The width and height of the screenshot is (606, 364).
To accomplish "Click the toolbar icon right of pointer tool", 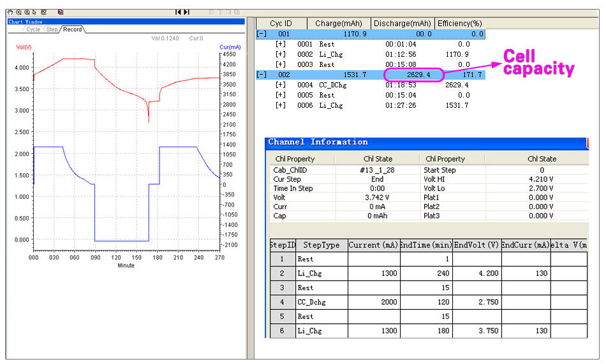I will coord(43,12).
